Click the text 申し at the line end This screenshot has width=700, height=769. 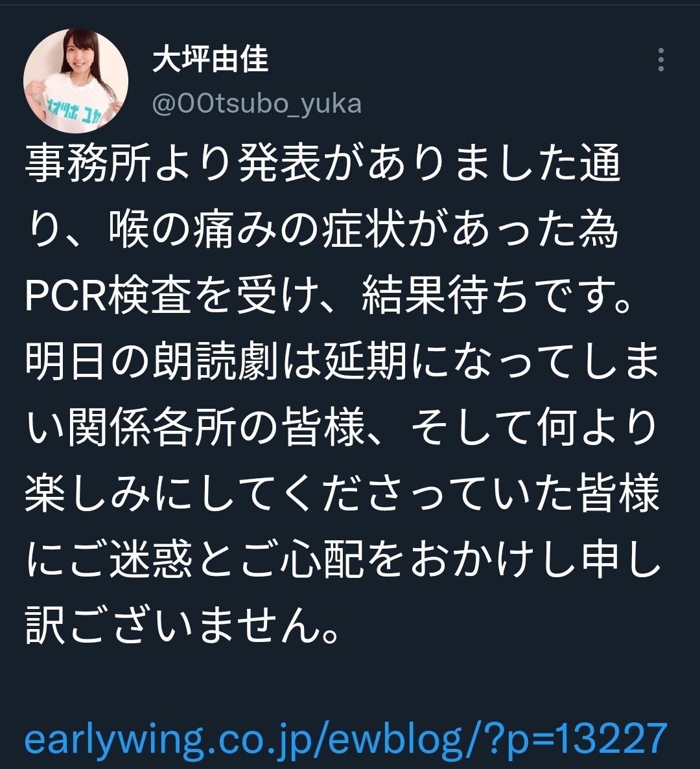pyautogui.click(x=622, y=560)
